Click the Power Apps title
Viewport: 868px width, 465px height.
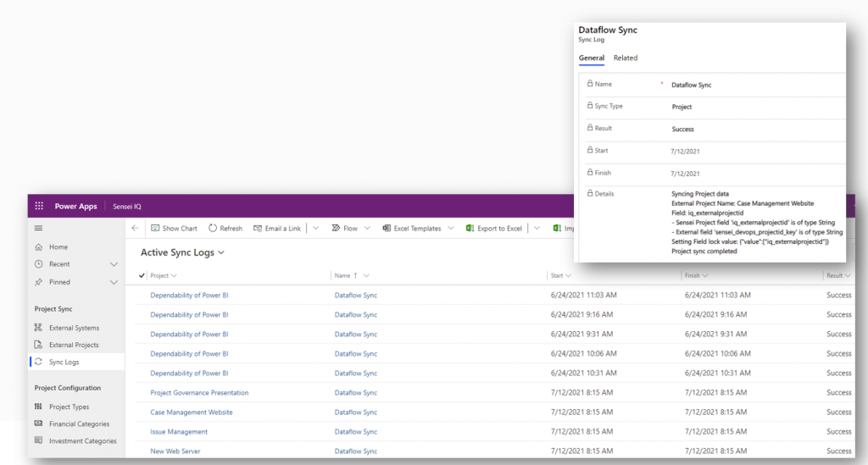click(x=75, y=206)
